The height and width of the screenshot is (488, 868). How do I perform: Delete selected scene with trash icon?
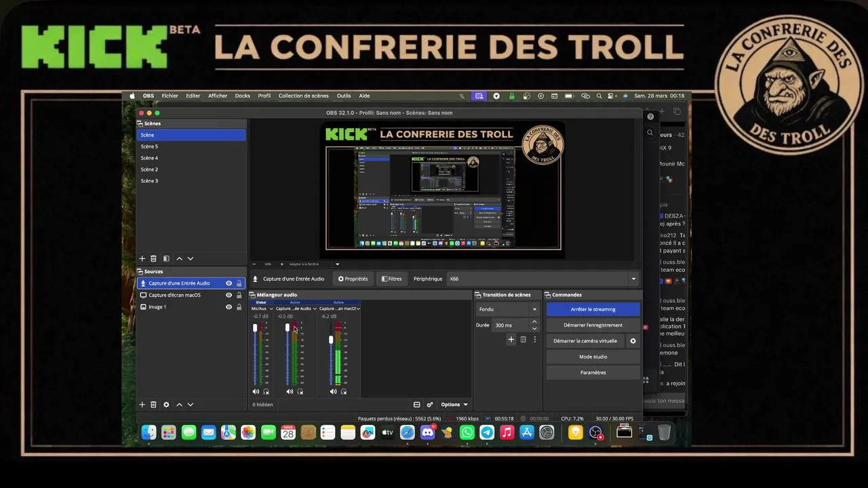(153, 258)
